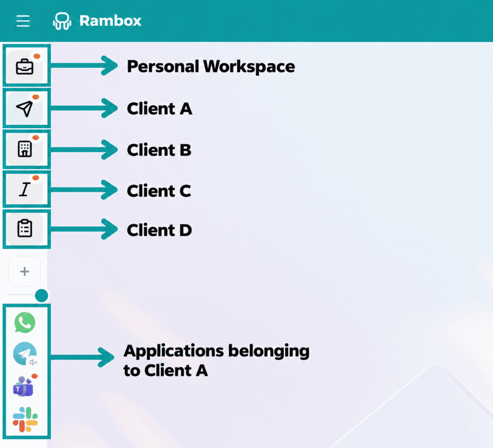
Task: Click the Rambox title text
Action: 110,21
